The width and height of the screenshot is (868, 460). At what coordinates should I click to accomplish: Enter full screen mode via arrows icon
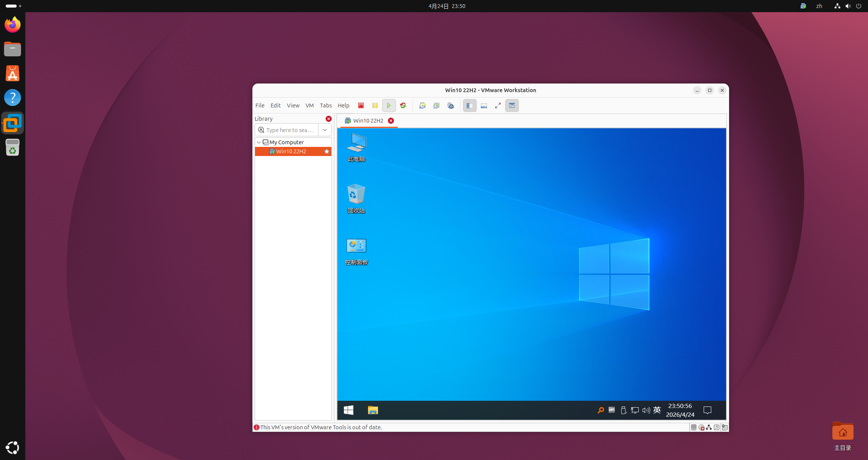pyautogui.click(x=498, y=106)
